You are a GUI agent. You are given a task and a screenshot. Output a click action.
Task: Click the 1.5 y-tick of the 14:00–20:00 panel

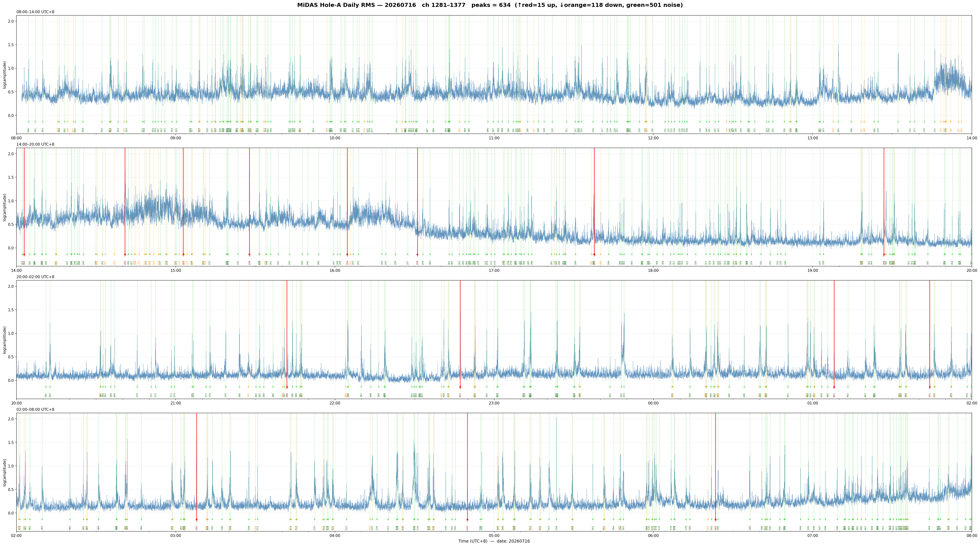pyautogui.click(x=11, y=177)
